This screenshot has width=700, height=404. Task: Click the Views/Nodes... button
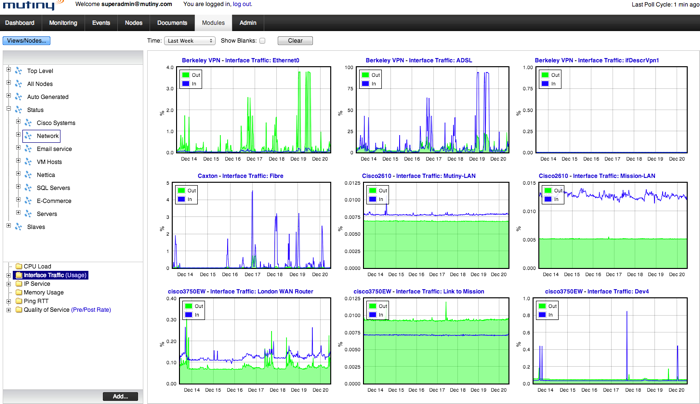click(x=26, y=41)
